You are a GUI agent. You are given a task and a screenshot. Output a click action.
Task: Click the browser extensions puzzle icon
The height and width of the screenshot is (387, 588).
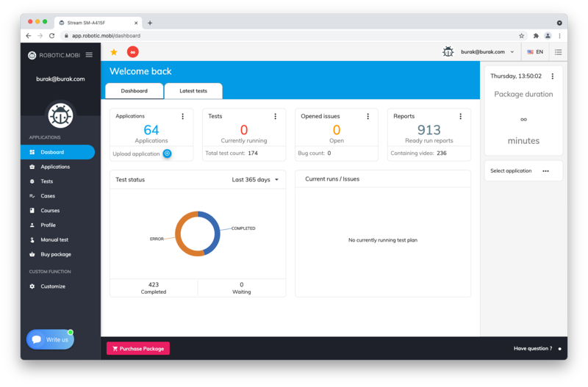point(536,35)
